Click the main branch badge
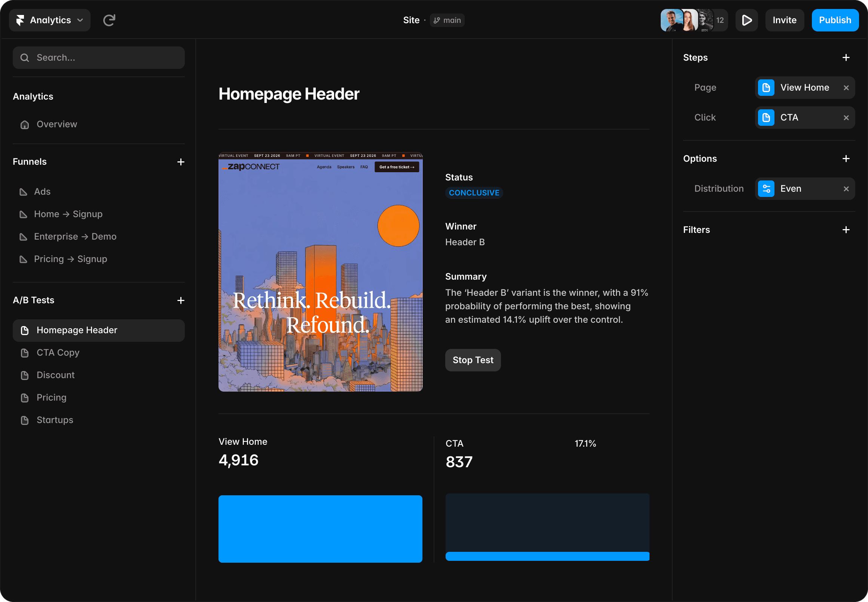The width and height of the screenshot is (868, 602). pos(447,20)
